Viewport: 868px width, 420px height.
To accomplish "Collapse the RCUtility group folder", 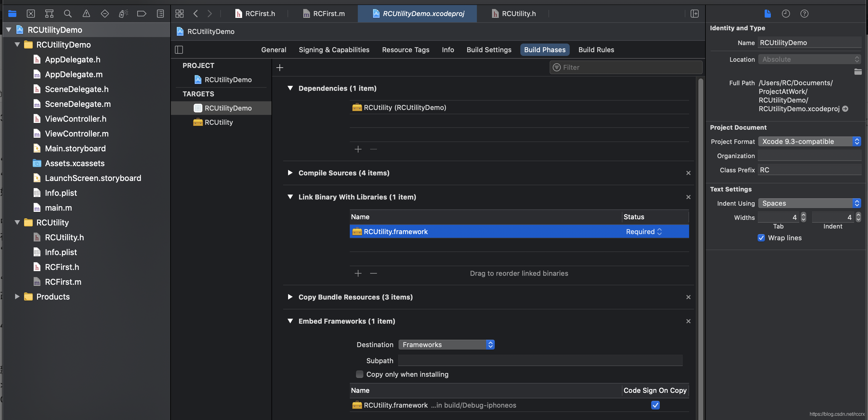I will pyautogui.click(x=17, y=222).
